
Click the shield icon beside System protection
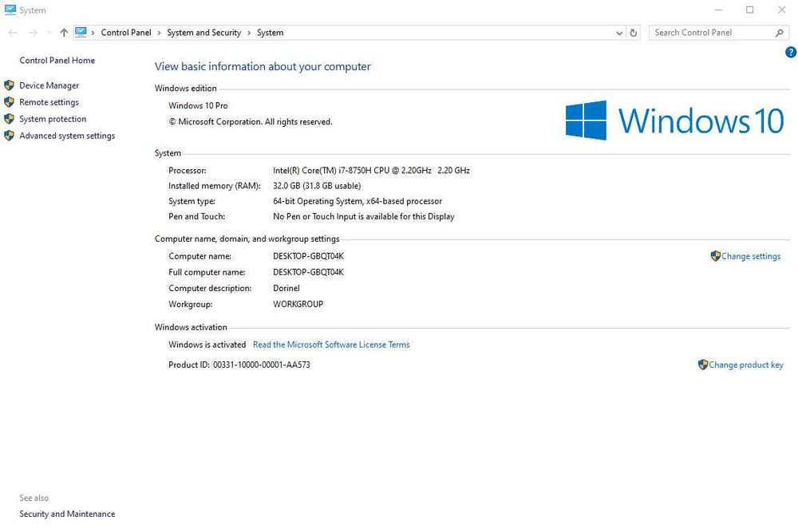click(9, 119)
